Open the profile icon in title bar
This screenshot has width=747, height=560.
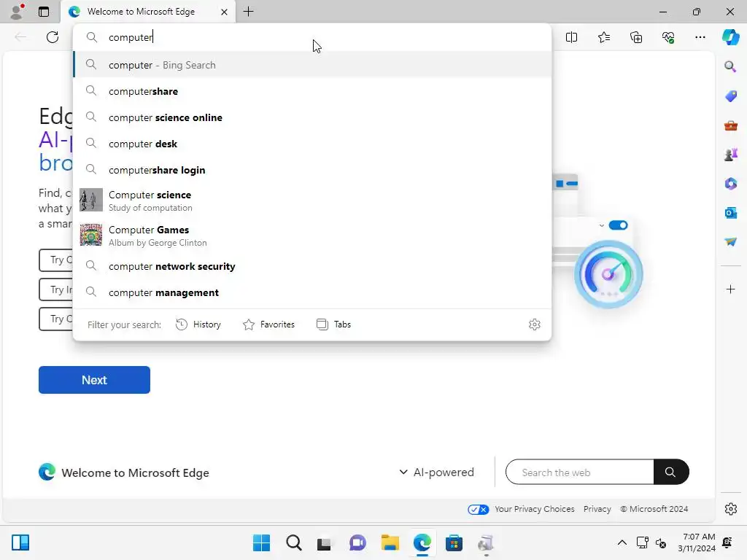pos(18,12)
